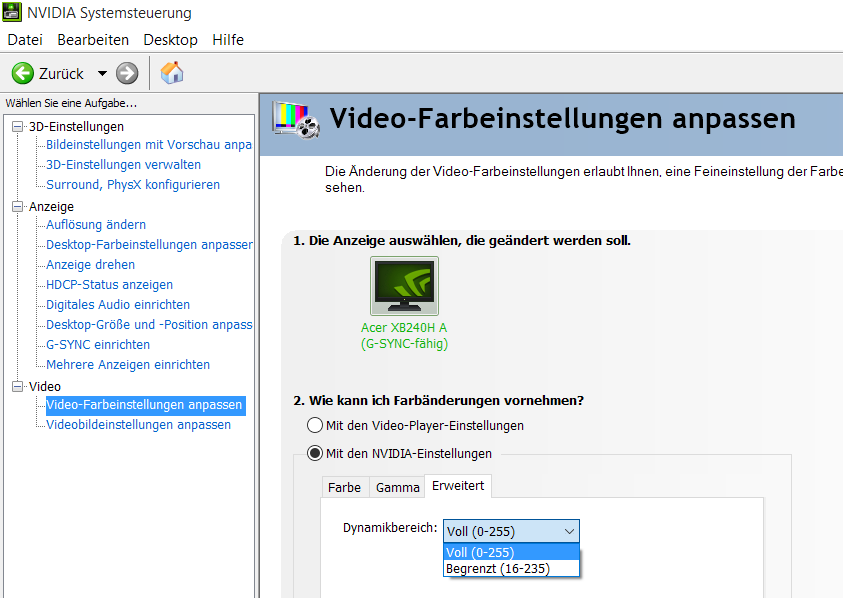Click the video color bars header icon
The height and width of the screenshot is (599, 843).
tap(296, 119)
